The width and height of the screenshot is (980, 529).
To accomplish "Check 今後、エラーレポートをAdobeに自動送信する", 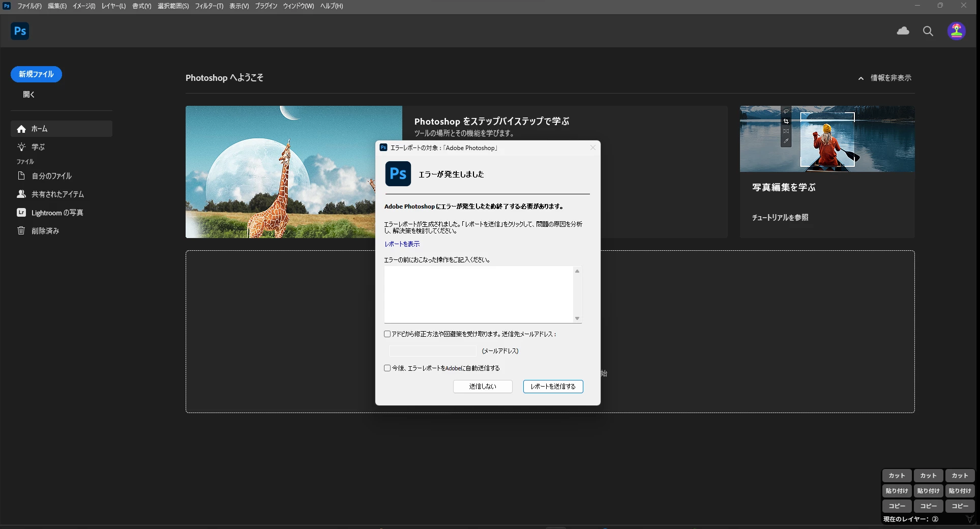I will click(x=388, y=368).
